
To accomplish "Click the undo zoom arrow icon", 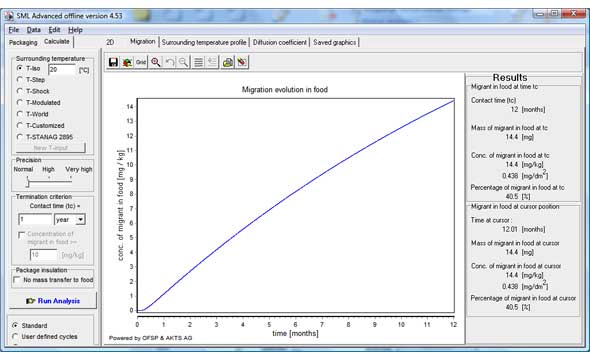I will pos(170,62).
